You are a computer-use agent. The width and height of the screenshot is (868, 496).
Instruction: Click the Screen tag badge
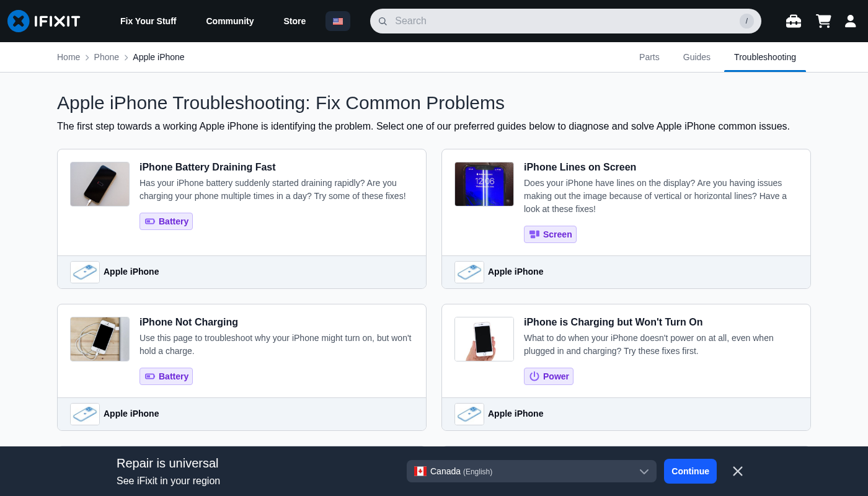[550, 234]
